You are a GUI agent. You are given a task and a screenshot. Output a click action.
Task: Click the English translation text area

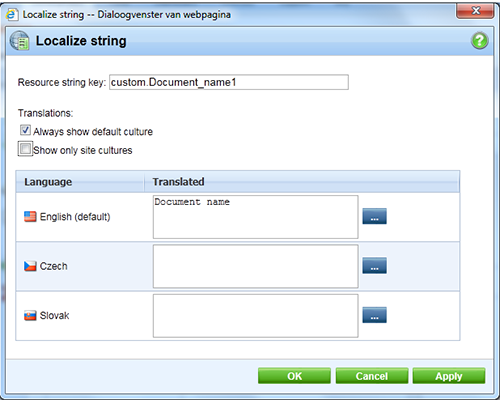(x=256, y=217)
